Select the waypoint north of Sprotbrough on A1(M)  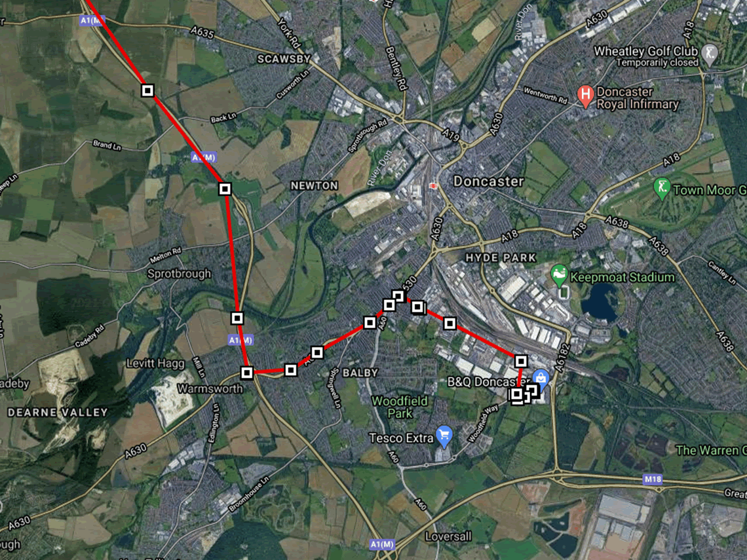pyautogui.click(x=225, y=189)
